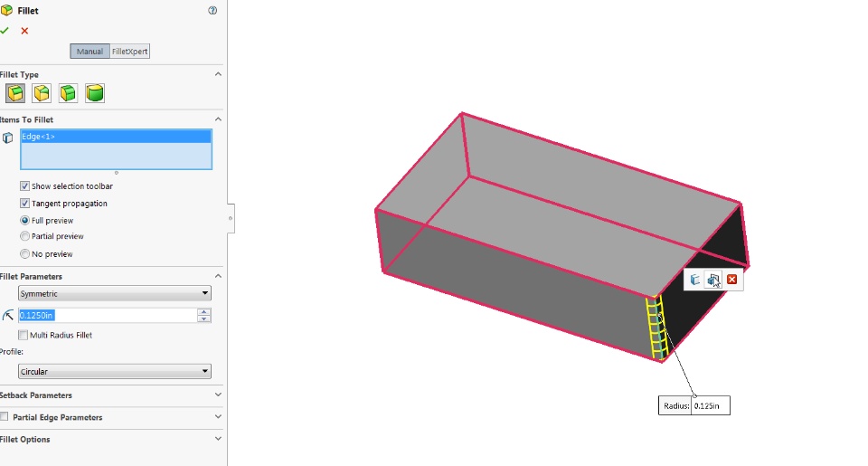Viewport: 868px width, 466px height.
Task: Click first selection toolbar icon in viewport
Action: coord(694,280)
